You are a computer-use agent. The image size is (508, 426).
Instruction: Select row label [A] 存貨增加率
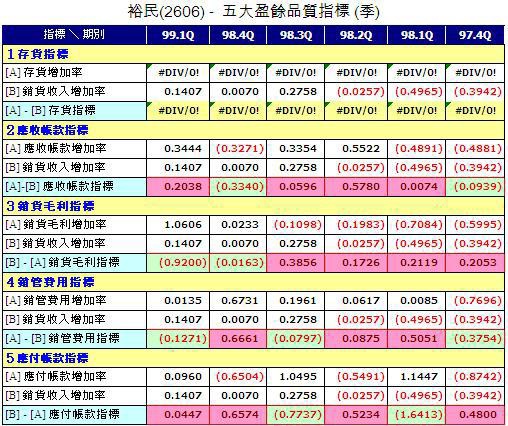(x=74, y=73)
